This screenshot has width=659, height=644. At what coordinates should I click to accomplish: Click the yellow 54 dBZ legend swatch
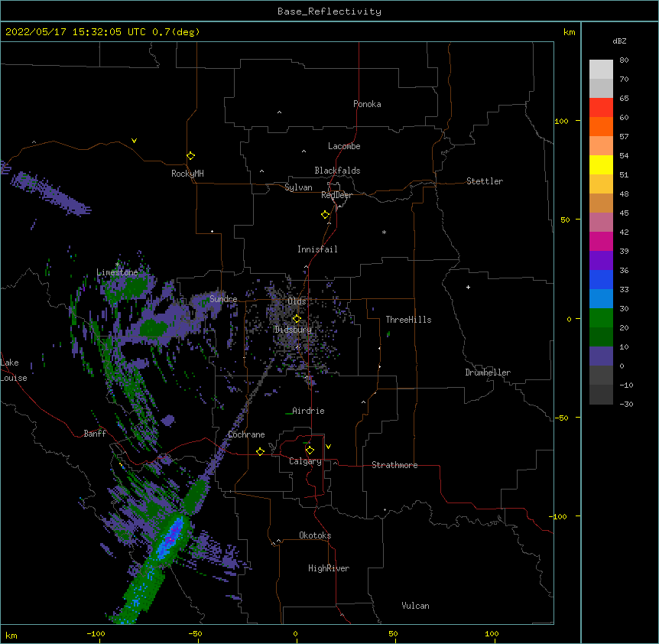[601, 164]
